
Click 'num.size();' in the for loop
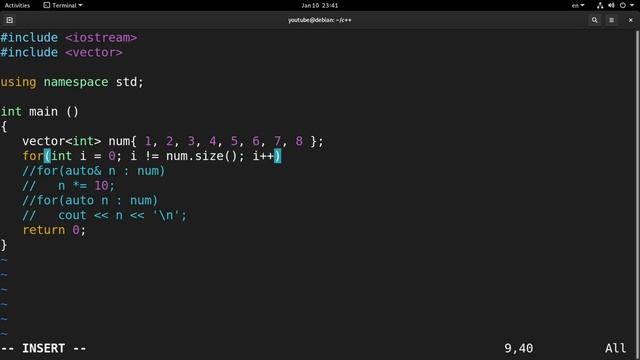click(x=205, y=156)
